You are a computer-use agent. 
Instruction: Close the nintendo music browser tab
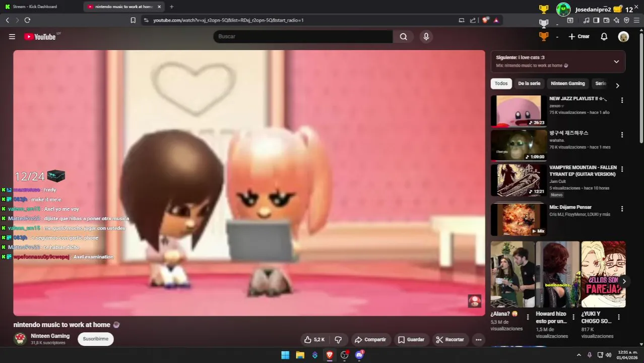[x=159, y=7]
